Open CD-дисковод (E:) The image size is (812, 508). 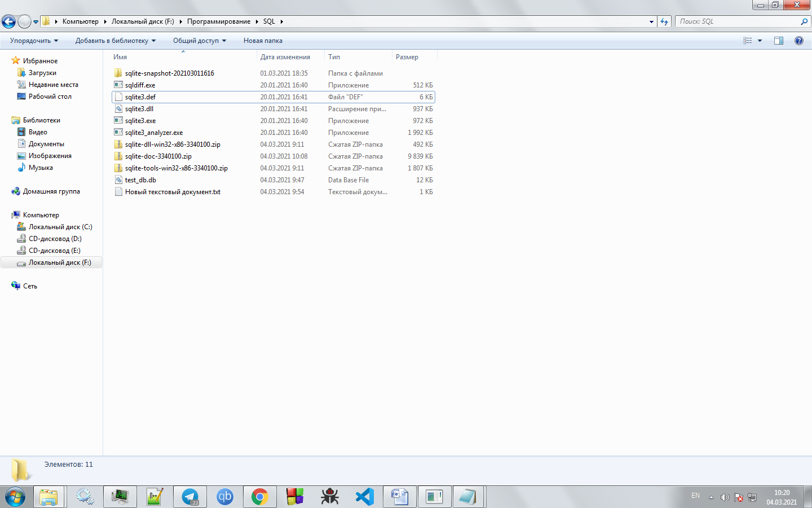click(x=55, y=251)
